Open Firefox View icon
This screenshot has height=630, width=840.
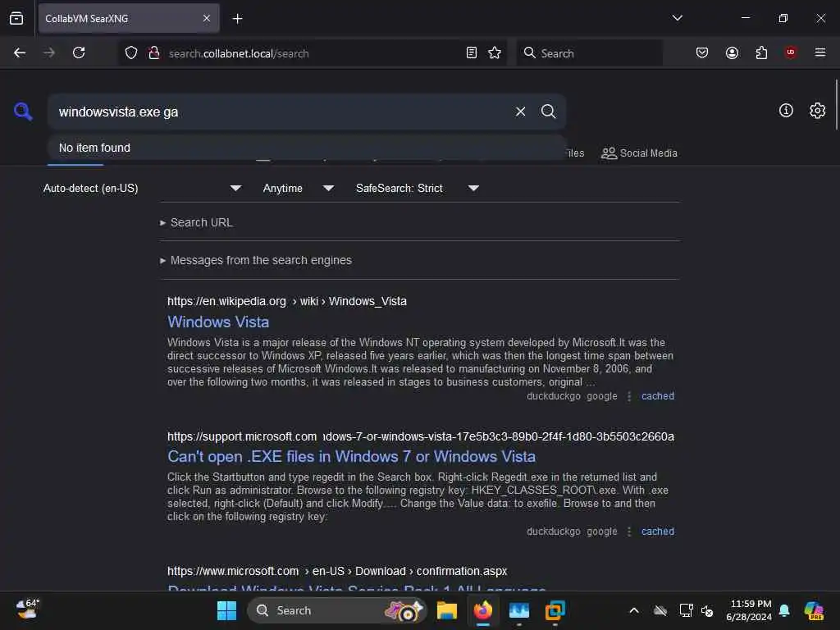pyautogui.click(x=16, y=19)
